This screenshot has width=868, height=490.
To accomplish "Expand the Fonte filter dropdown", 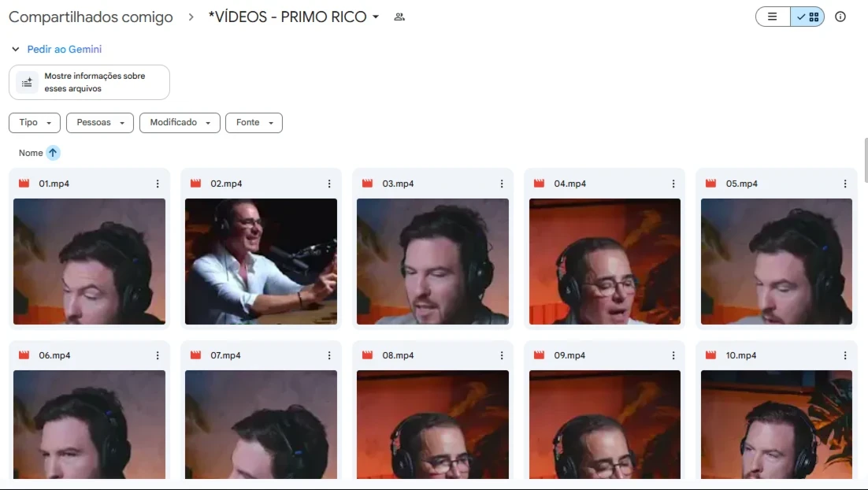I will pyautogui.click(x=254, y=122).
